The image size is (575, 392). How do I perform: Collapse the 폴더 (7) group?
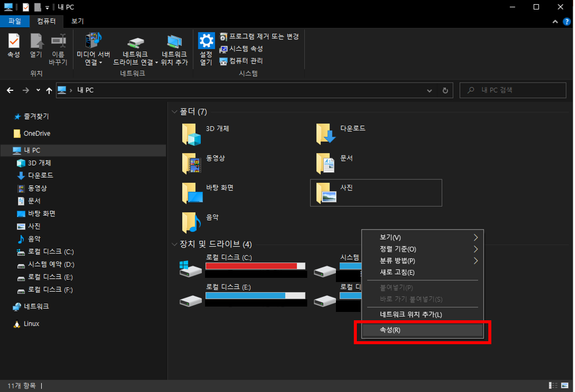click(x=175, y=112)
